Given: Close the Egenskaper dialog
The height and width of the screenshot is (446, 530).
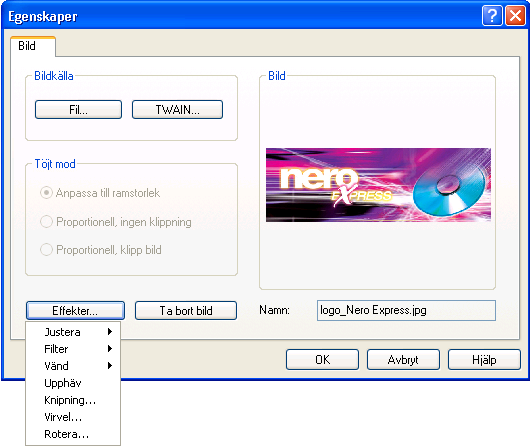Looking at the screenshot, I should click(515, 16).
